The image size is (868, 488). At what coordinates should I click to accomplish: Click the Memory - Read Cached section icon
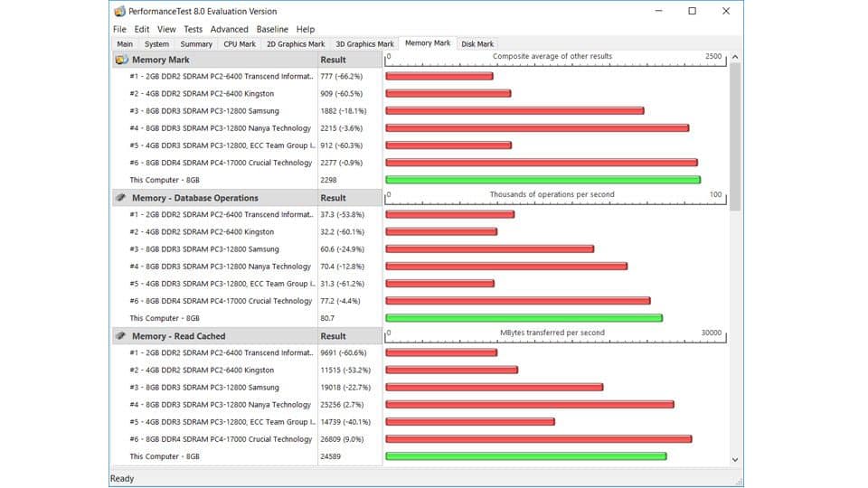121,336
